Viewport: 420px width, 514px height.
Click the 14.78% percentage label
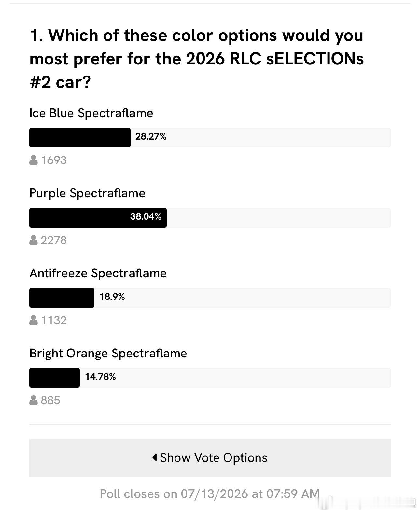(101, 377)
